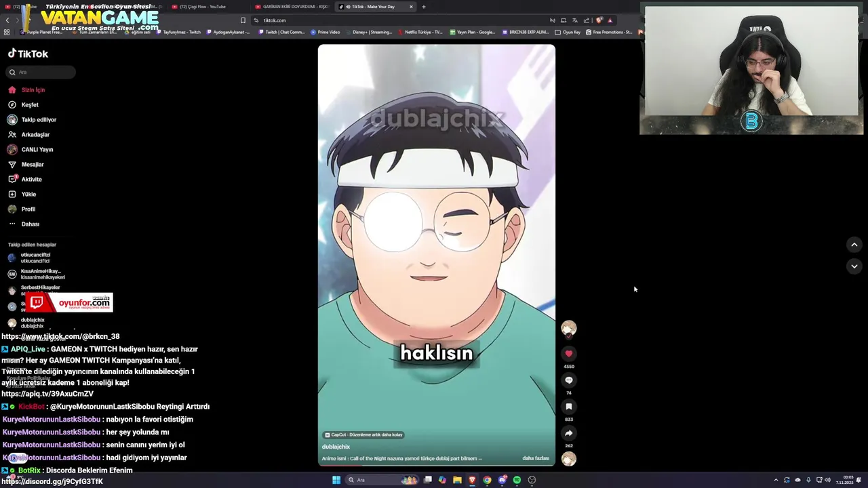868x488 pixels.
Task: Open the Aktivite notifications
Action: tap(24, 179)
